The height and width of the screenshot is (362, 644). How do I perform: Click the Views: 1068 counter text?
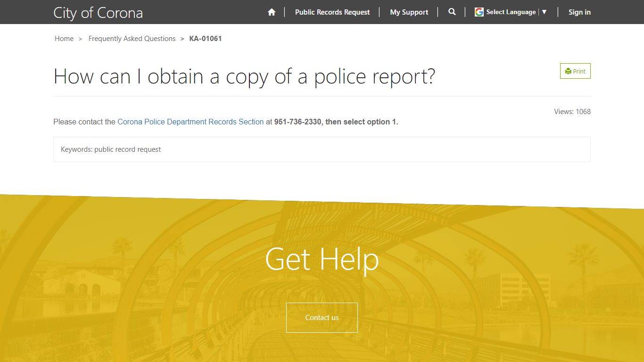point(572,112)
